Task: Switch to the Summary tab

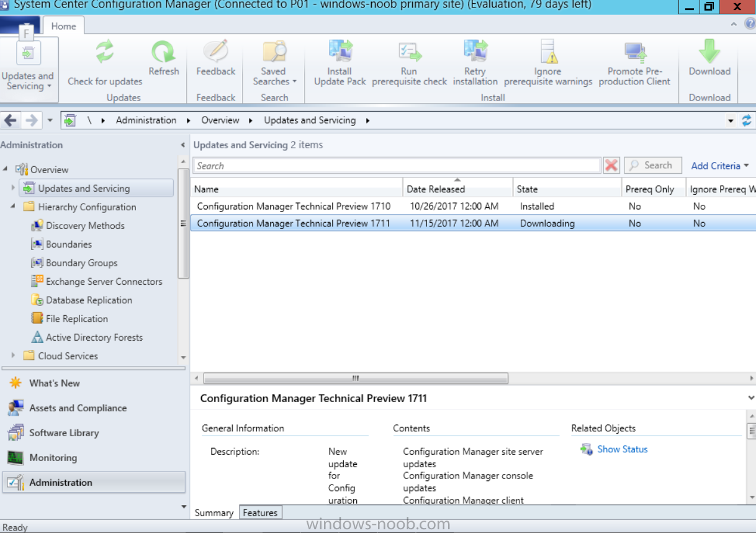Action: click(x=214, y=513)
